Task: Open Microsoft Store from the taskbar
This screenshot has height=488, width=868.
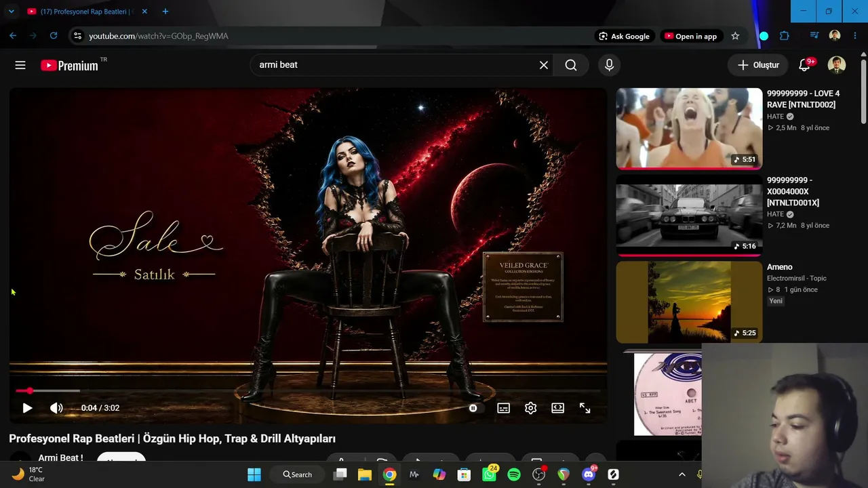Action: click(x=464, y=474)
